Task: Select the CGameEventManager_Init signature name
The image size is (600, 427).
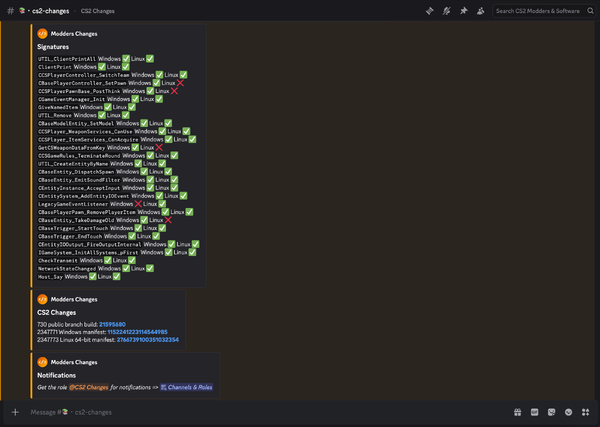Action: (x=72, y=99)
